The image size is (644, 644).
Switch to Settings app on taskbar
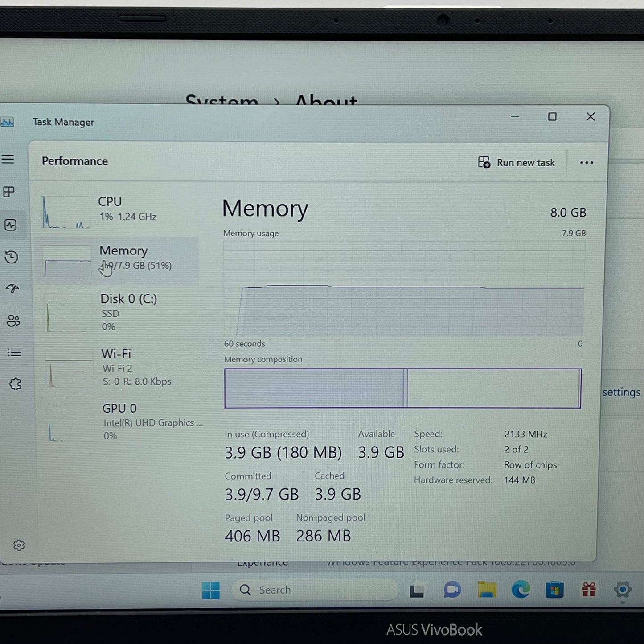(623, 590)
